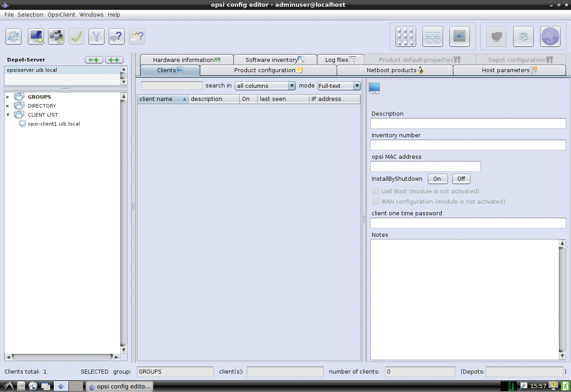Switch to the Product configuration tab
Image resolution: width=571 pixels, height=392 pixels.
click(268, 70)
